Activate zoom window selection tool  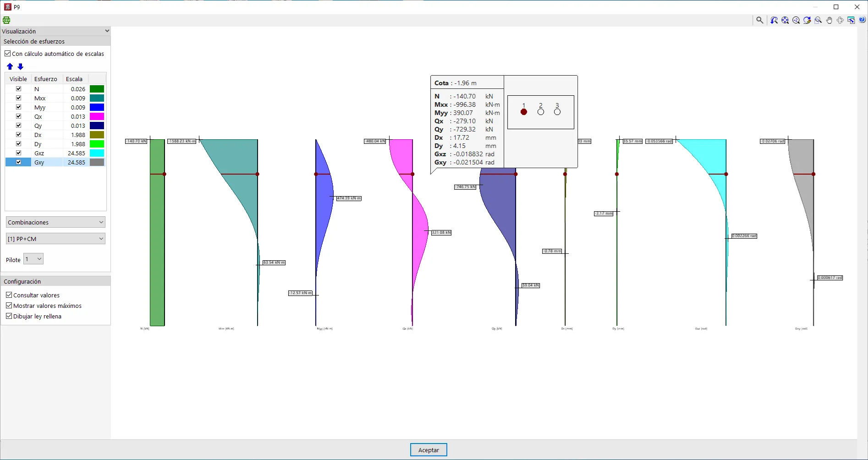[x=818, y=20]
